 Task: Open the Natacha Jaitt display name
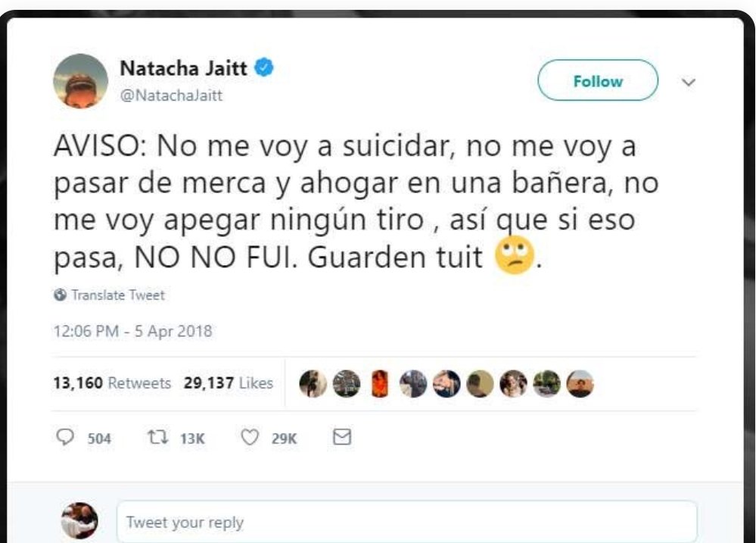[x=183, y=68]
